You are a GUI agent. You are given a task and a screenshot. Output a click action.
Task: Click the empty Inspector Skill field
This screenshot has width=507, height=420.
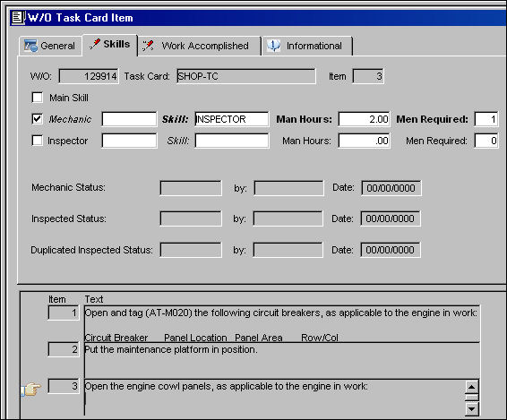click(x=232, y=141)
